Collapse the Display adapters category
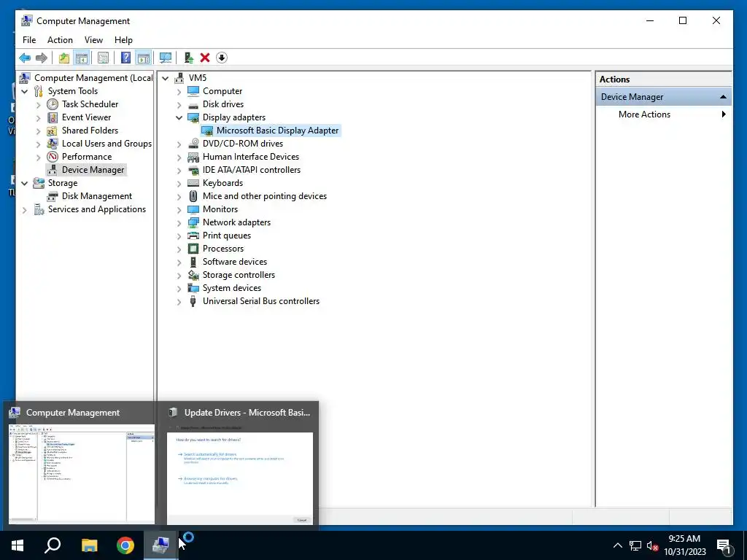Screen dimensions: 747x560 pos(179,117)
